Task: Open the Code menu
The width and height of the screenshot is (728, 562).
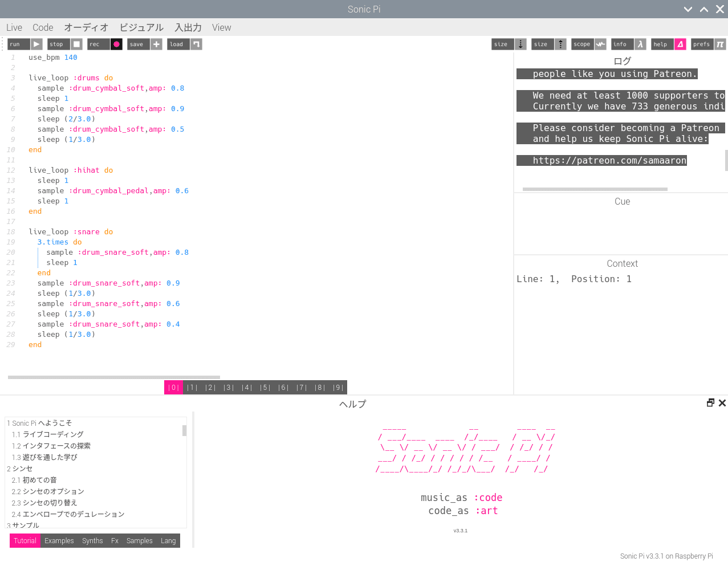Action: 43,27
